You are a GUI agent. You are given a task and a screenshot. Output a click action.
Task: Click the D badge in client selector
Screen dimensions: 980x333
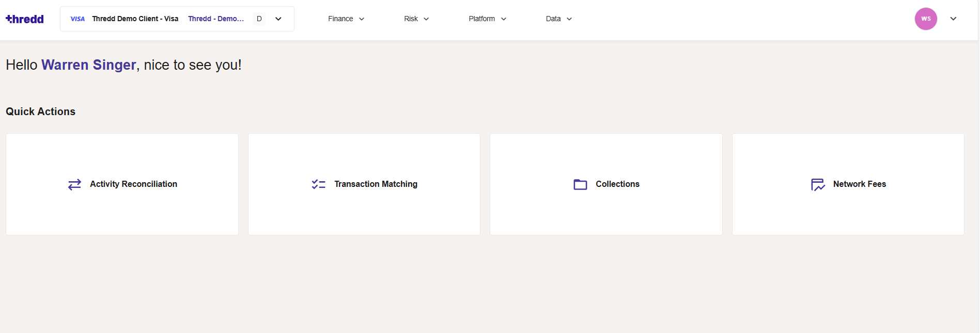point(259,19)
